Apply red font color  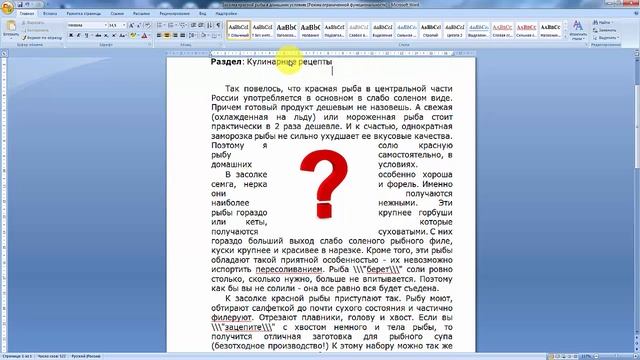[x=144, y=36]
